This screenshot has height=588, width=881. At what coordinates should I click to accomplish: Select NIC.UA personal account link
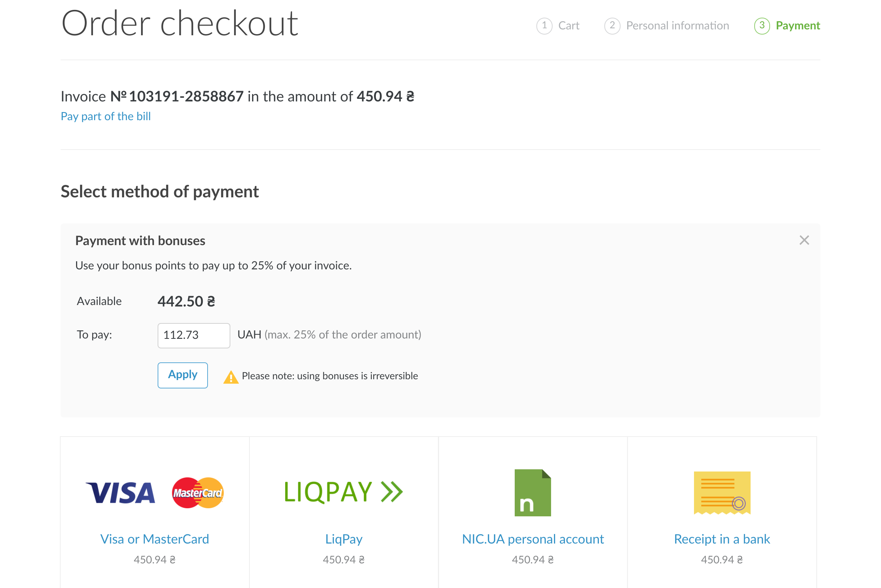point(532,539)
